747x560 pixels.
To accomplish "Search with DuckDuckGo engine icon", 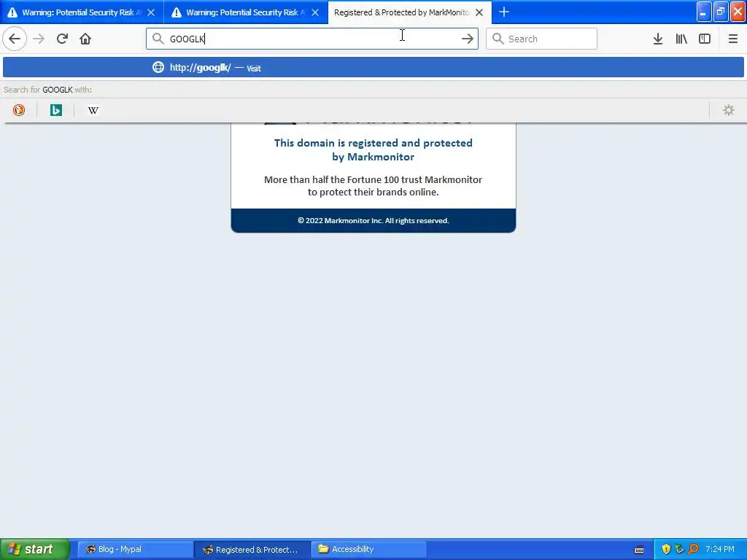I will [18, 110].
